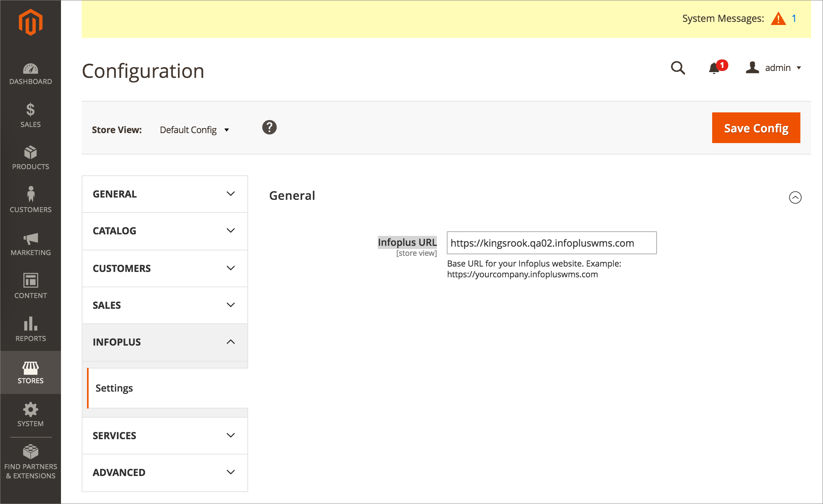Viewport: 823px width, 504px height.
Task: Click the help question mark icon
Action: pos(269,127)
